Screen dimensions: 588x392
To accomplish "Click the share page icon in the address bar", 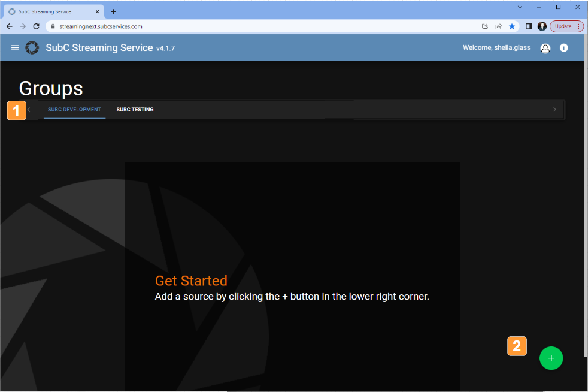I will pos(498,26).
